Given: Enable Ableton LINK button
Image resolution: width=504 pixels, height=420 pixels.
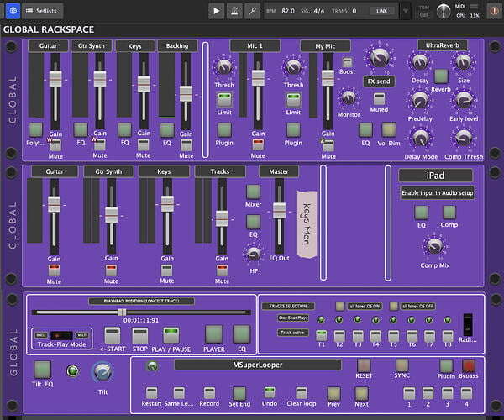Looking at the screenshot, I should [x=382, y=11].
